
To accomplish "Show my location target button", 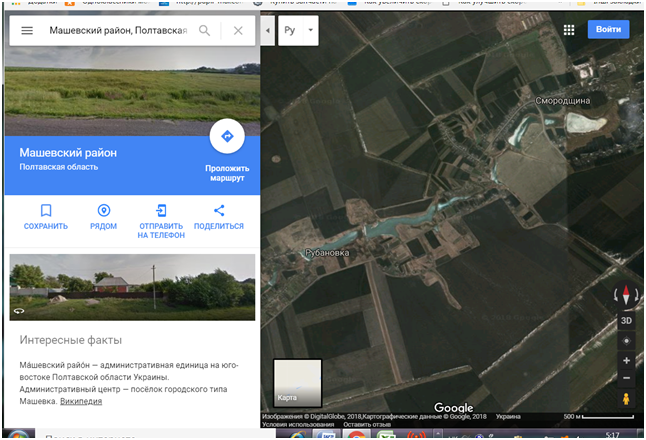I will 626,341.
